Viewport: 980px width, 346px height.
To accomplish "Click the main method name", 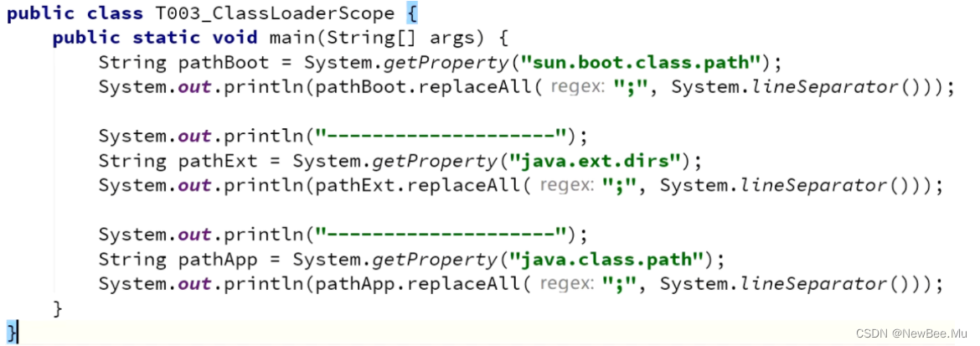I will 291,38.
